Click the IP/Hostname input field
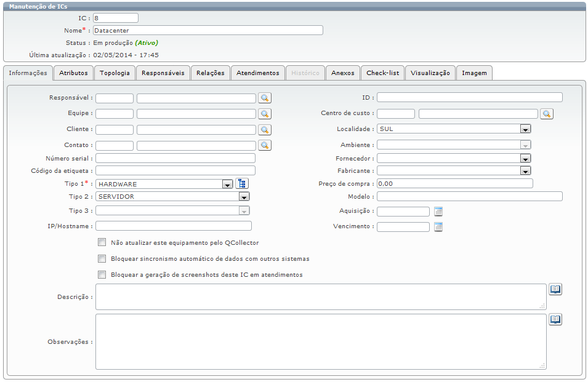The image size is (588, 382). [x=174, y=226]
